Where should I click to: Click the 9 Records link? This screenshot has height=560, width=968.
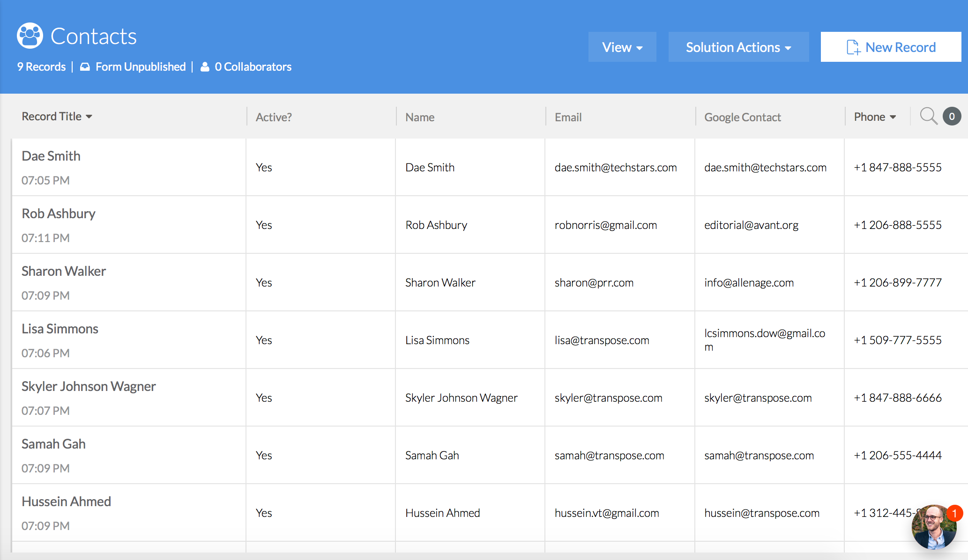[41, 67]
